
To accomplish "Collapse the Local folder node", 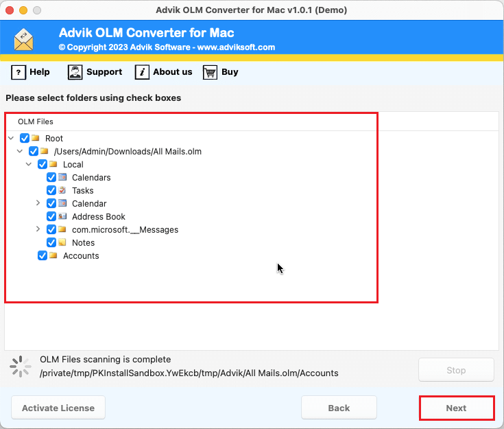I will (29, 165).
